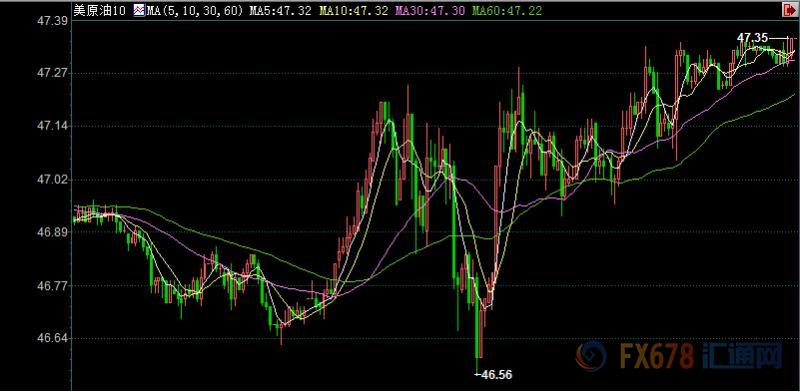The height and width of the screenshot is (392, 800).
Task: Click the 47.35 high price marker
Action: (x=752, y=38)
